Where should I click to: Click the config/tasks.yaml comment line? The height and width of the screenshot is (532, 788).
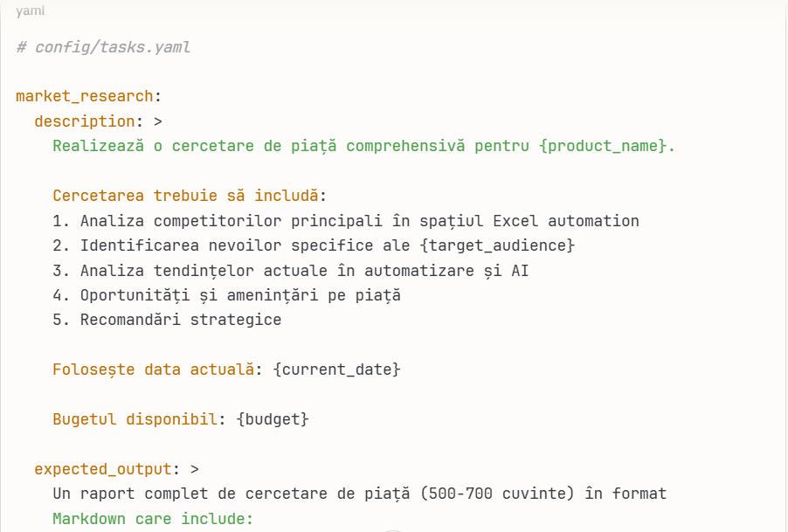coord(103,47)
